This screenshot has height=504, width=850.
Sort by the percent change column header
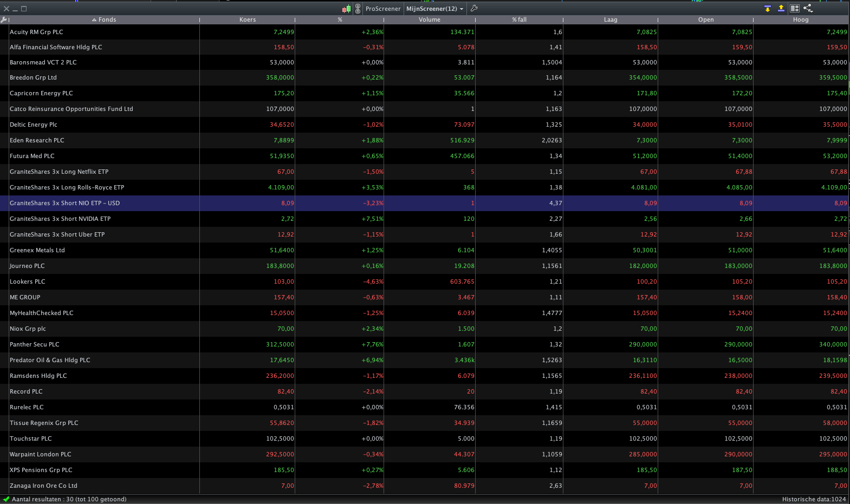pos(340,19)
